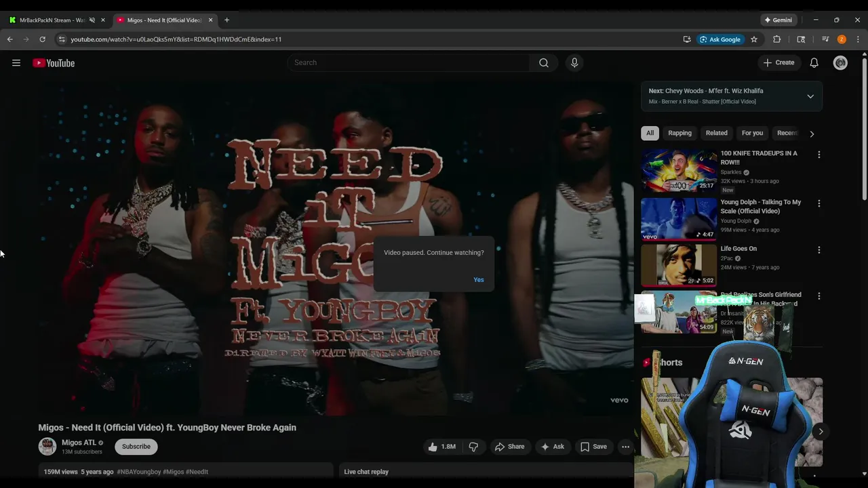Screen dimensions: 868x488
Task: Click the #NeedIt hashtag
Action: click(197, 472)
